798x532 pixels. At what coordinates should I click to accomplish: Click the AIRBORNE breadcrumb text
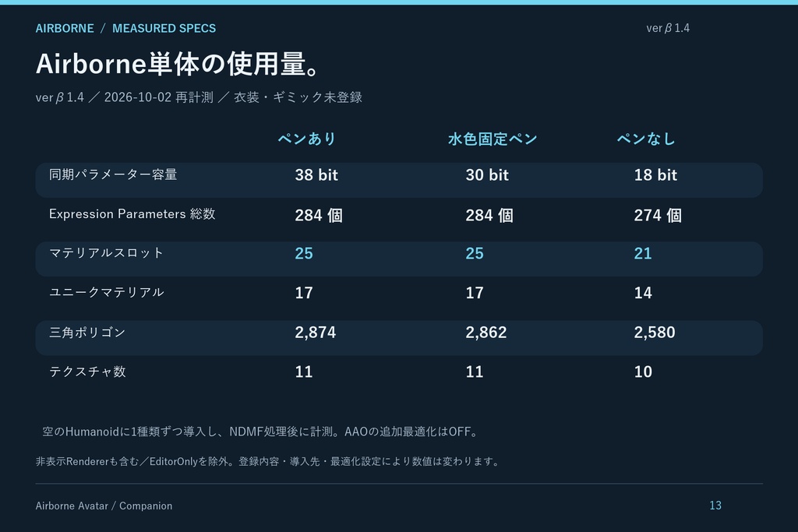(65, 29)
